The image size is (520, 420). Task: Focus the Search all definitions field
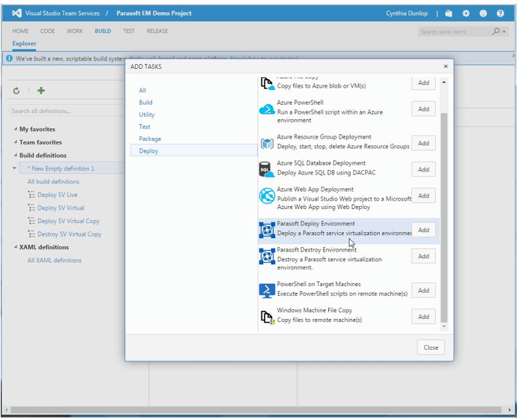click(67, 111)
